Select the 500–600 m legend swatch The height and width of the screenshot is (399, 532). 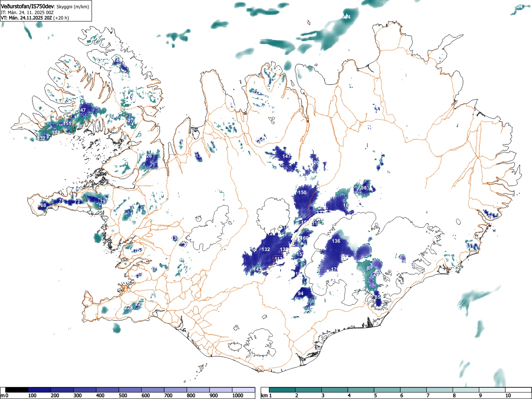130,390
